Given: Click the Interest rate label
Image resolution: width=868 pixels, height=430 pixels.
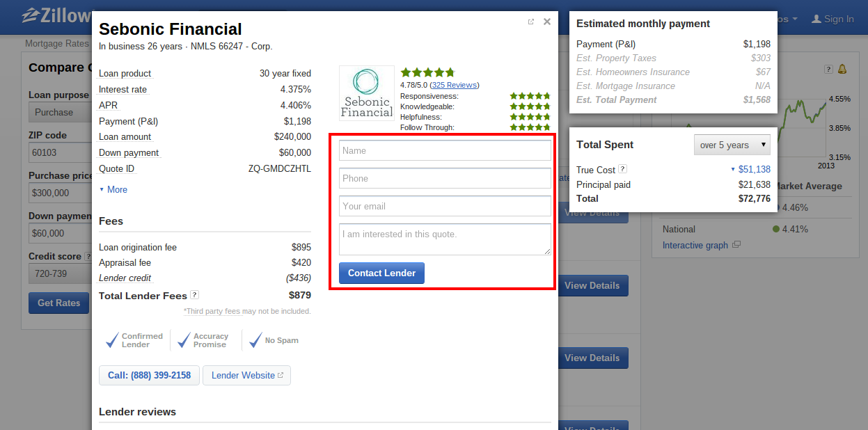Looking at the screenshot, I should coord(123,89).
